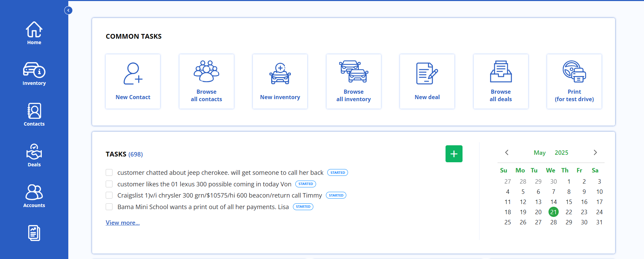Click the task count (698)
The height and width of the screenshot is (259, 644).
click(135, 154)
